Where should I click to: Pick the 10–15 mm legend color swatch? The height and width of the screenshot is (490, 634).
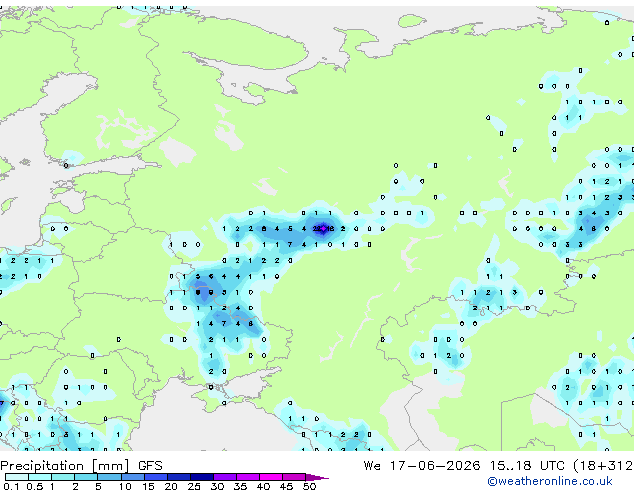(x=132, y=477)
